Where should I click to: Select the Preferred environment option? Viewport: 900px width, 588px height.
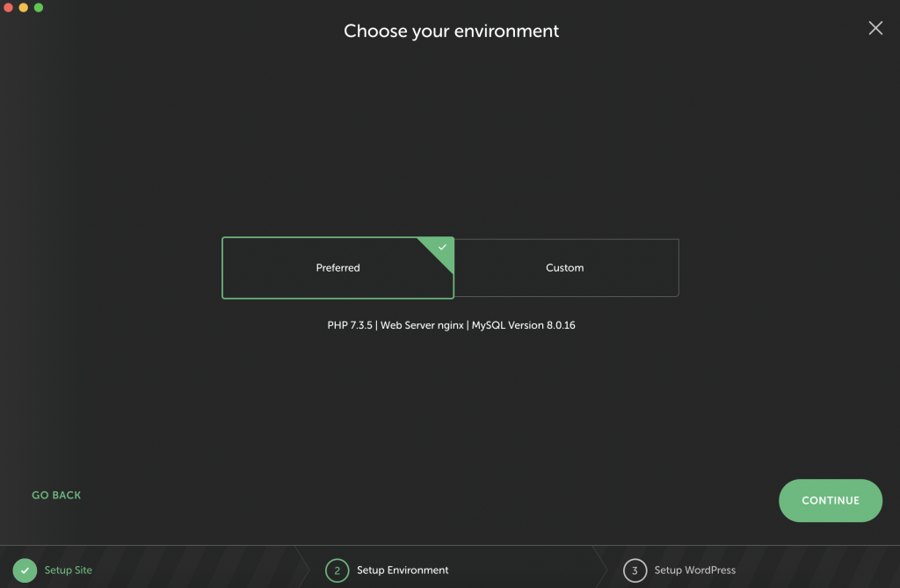tap(337, 268)
